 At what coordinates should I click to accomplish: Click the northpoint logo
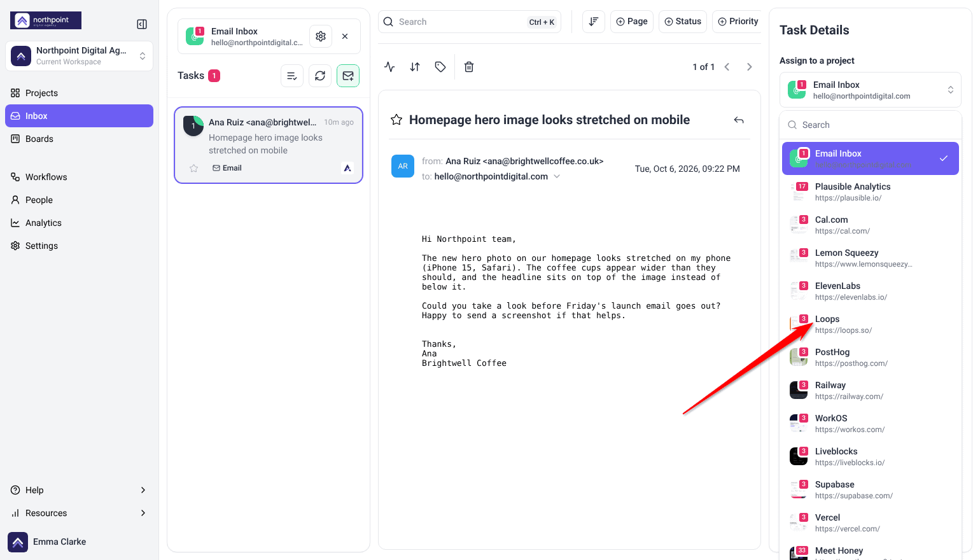(x=46, y=20)
